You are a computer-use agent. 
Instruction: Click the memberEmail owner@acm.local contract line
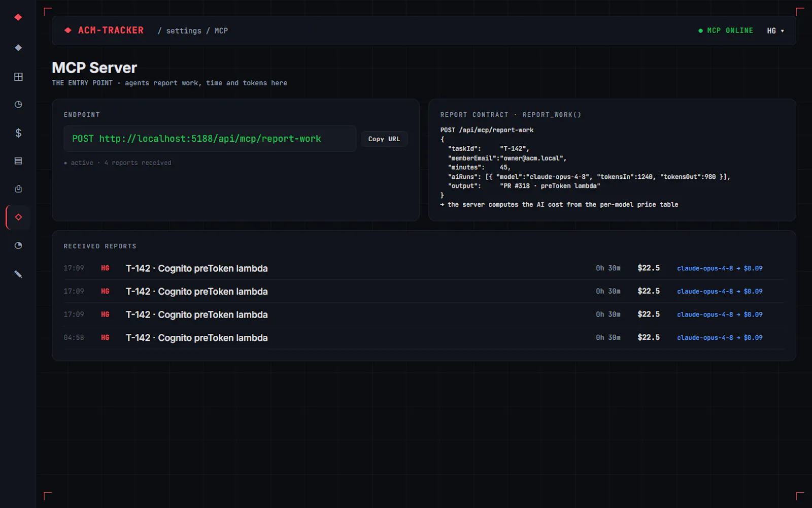point(507,158)
